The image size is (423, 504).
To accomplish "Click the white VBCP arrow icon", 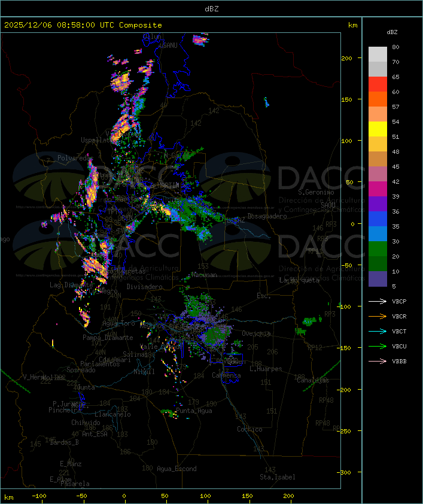I will click(x=378, y=301).
